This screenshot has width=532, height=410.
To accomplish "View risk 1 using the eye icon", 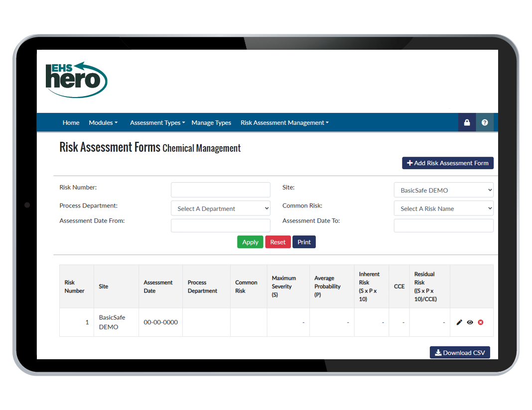I will 470,322.
